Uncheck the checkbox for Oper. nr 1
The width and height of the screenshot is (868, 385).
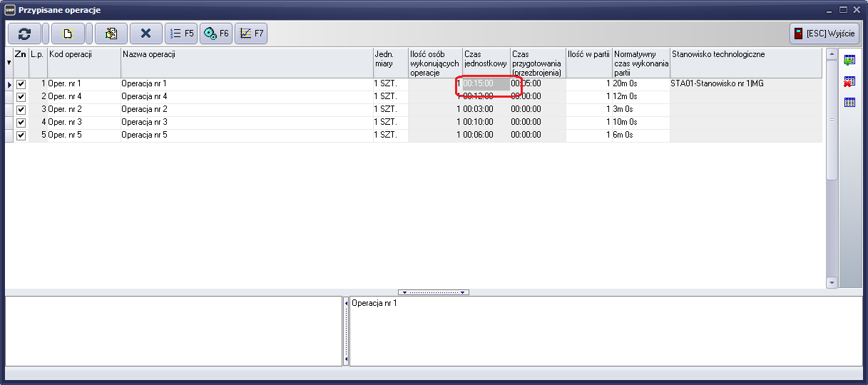pyautogui.click(x=21, y=84)
